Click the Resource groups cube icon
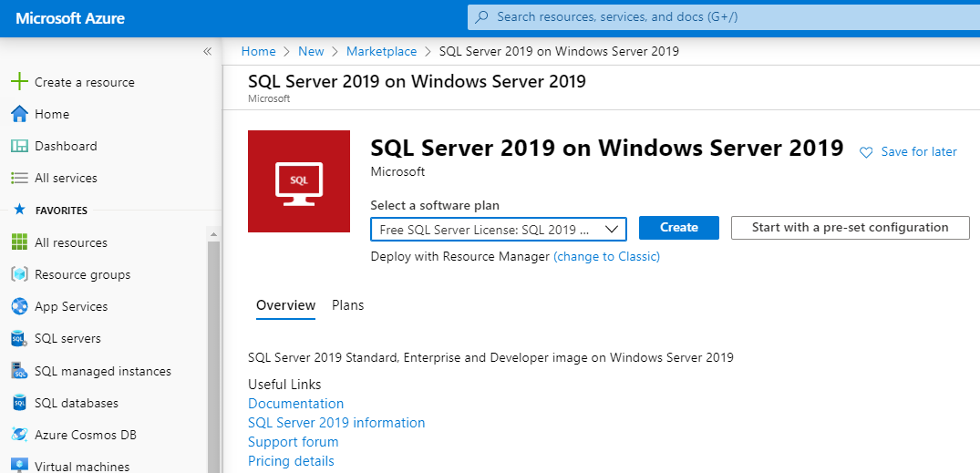This screenshot has width=980, height=473. pyautogui.click(x=20, y=274)
